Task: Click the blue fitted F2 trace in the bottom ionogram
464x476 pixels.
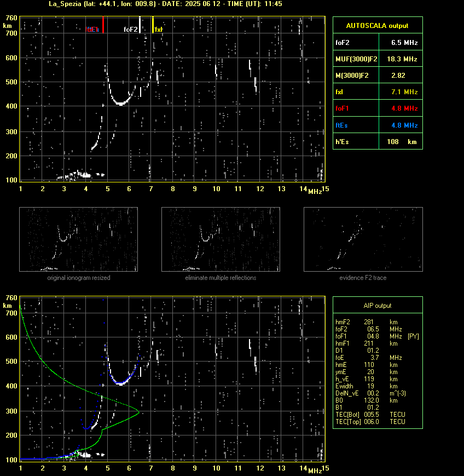Action: (121, 382)
